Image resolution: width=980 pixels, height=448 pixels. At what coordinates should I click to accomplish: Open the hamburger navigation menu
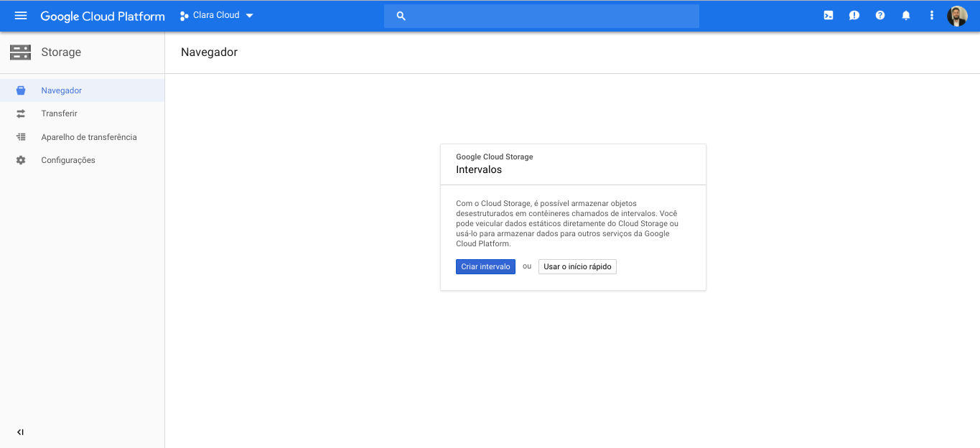(20, 15)
